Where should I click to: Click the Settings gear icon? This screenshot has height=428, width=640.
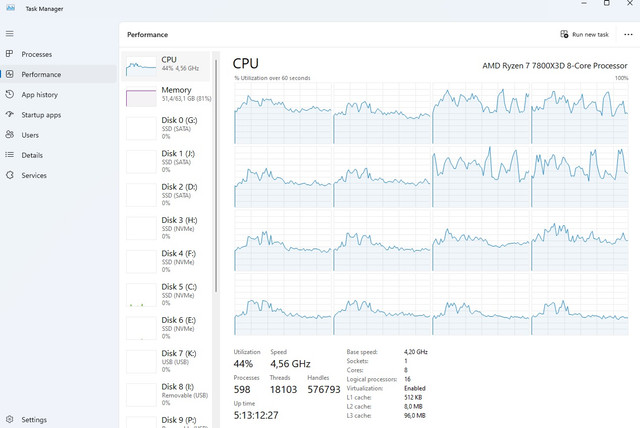pyautogui.click(x=10, y=419)
